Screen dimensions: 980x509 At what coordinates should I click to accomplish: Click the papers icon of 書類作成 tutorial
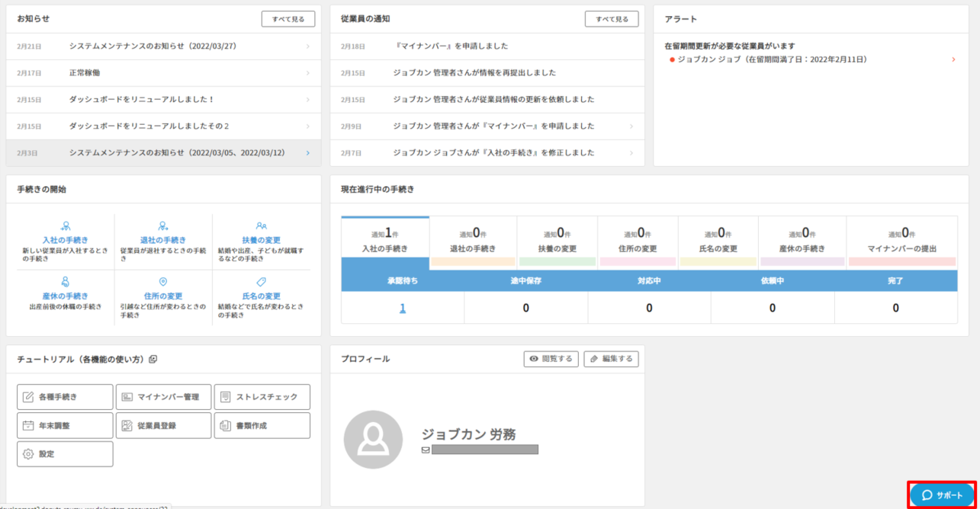226,425
